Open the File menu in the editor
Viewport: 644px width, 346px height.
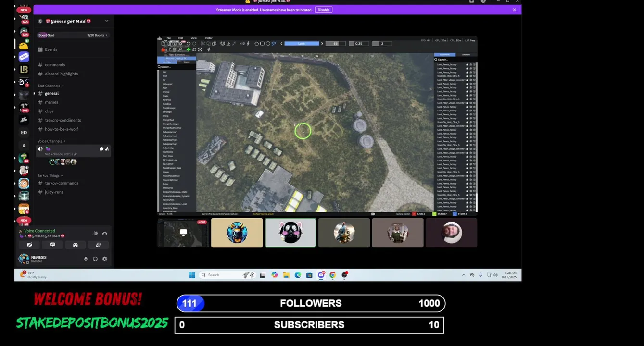click(169, 38)
